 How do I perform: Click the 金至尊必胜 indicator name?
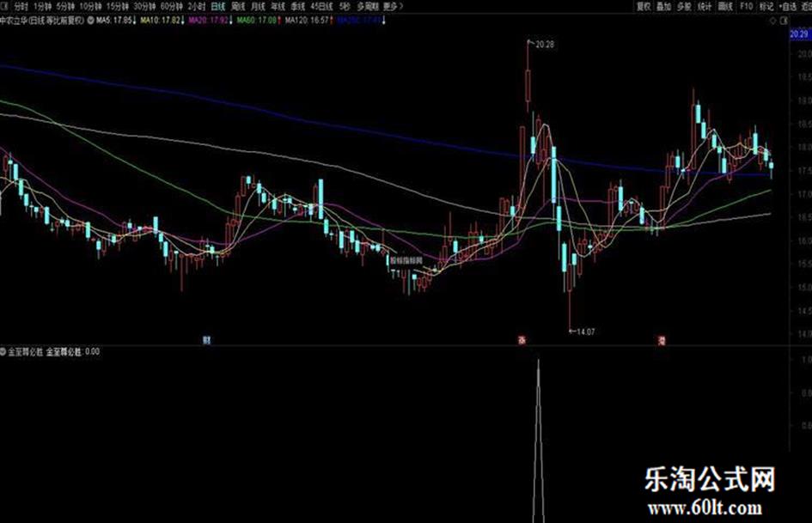26,351
